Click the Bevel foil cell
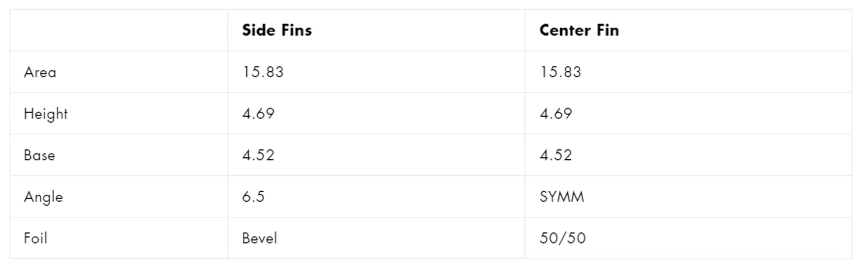 point(259,238)
